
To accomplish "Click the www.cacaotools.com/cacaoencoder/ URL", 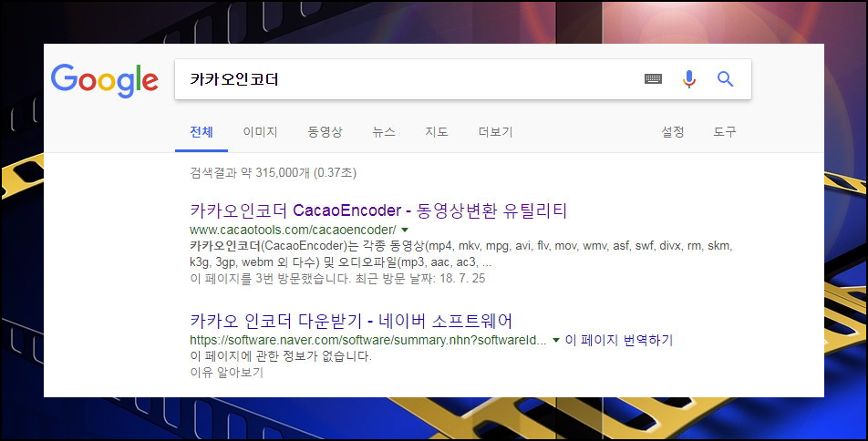I will pos(293,230).
